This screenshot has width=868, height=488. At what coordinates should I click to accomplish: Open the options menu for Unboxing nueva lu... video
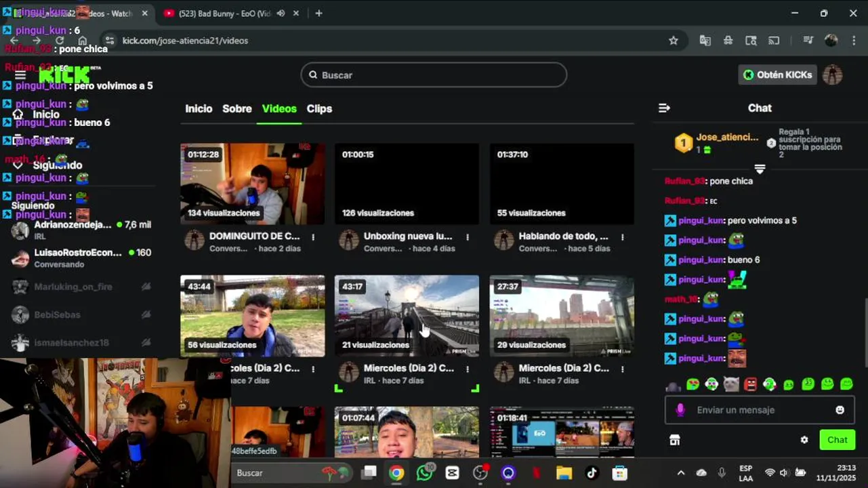tap(468, 237)
